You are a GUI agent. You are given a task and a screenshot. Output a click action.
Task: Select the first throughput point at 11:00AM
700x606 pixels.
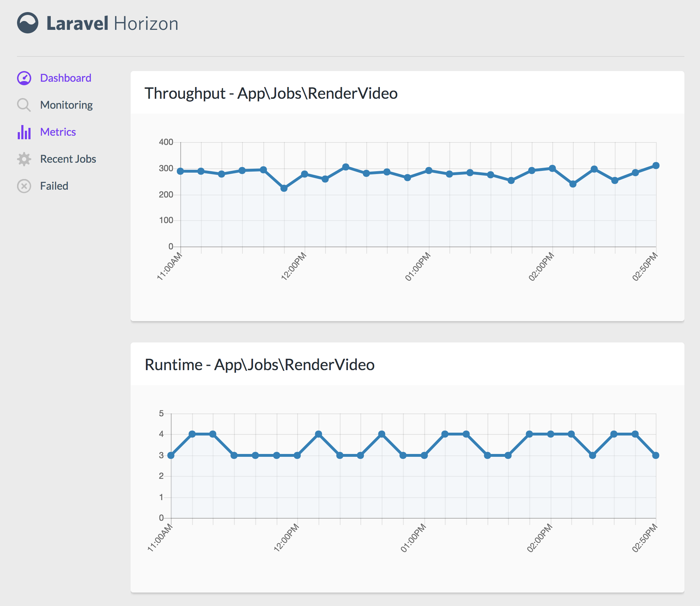(x=180, y=171)
